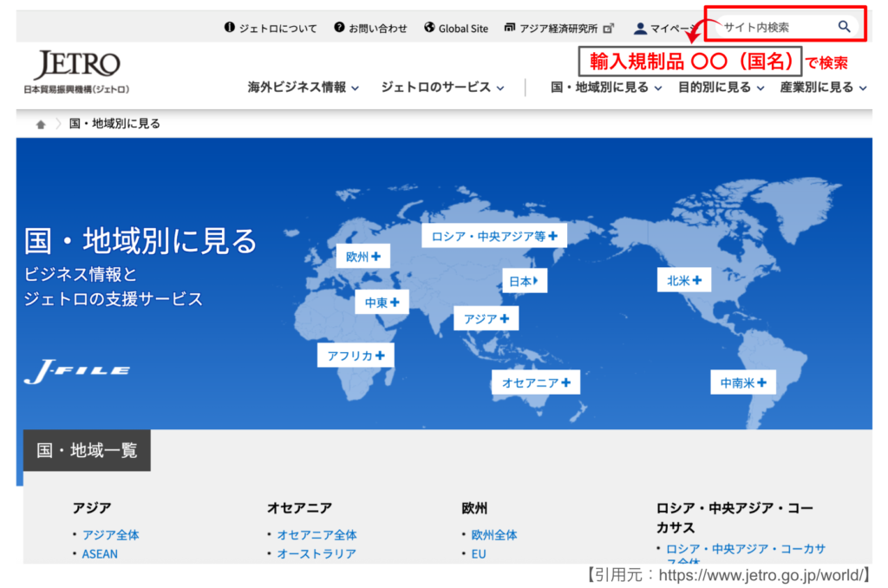Click the J-FILE logo
Viewport: 888px width, 588px height.
tap(77, 371)
